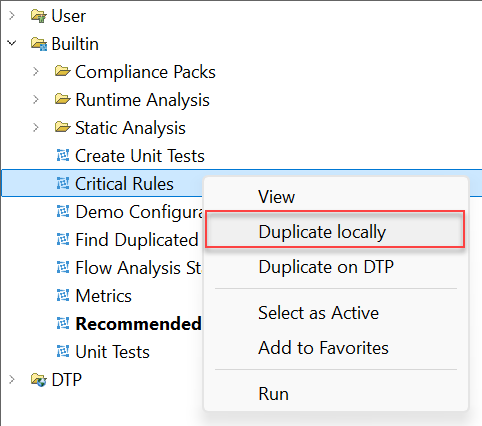Expand the DTP tree node

coord(12,379)
